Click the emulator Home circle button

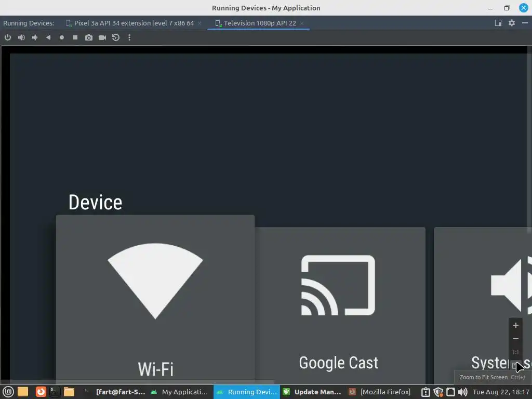click(62, 37)
